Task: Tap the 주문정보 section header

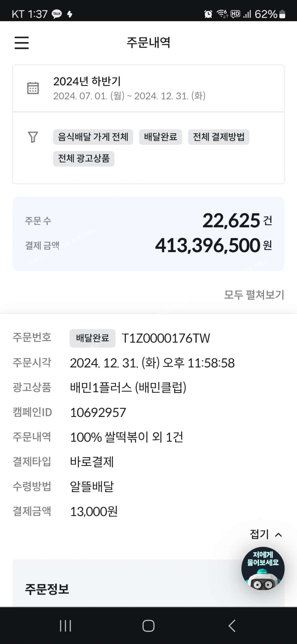Action: [47, 589]
